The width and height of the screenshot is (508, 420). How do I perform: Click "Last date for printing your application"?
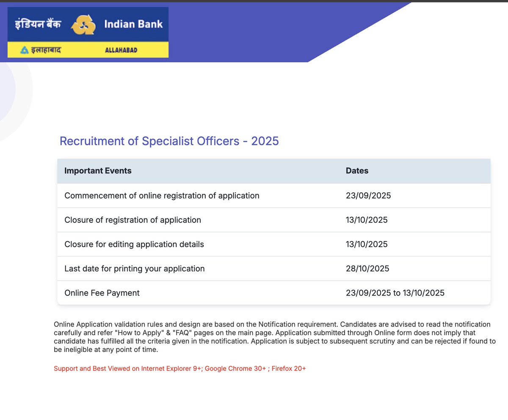[135, 268]
